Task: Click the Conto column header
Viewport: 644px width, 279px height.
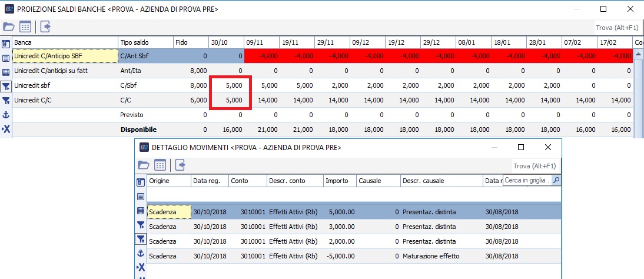Action: (x=248, y=181)
